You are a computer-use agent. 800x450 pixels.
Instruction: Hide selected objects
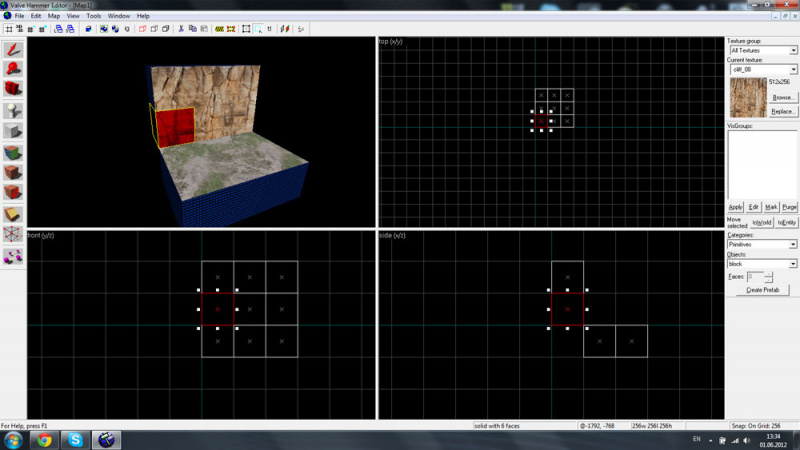(x=142, y=29)
